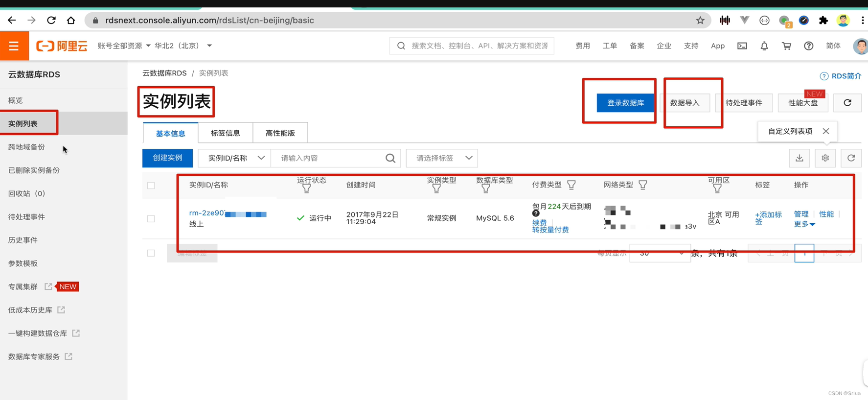
Task: Click the 转按量付费 link
Action: click(x=550, y=230)
